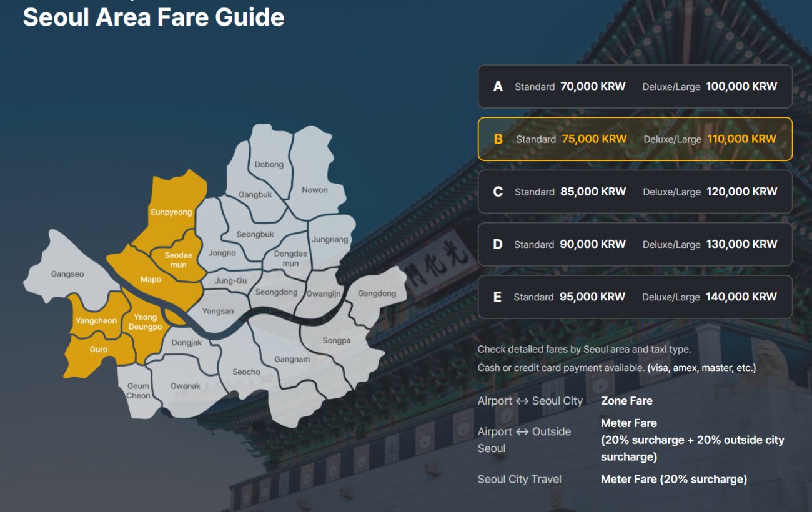Click Gangdong district on the map
The width and height of the screenshot is (812, 512).
[377, 293]
